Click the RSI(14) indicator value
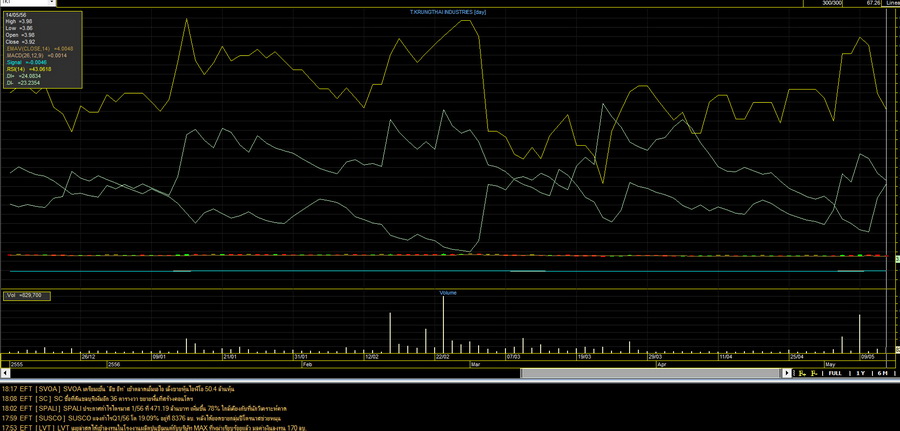 (29, 69)
